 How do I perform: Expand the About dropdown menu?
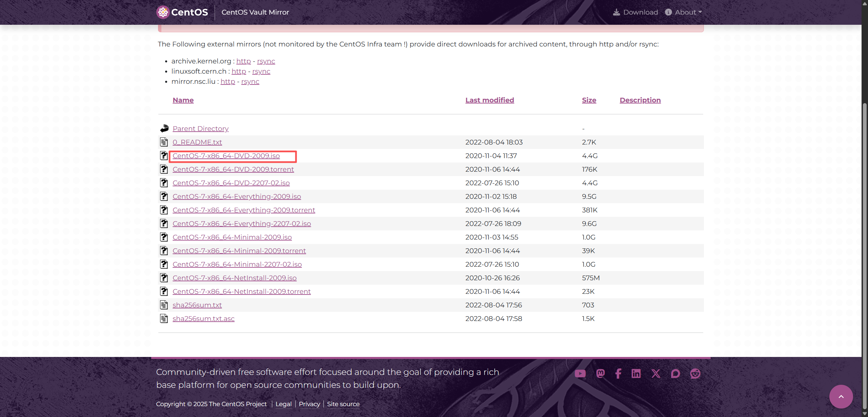click(684, 12)
